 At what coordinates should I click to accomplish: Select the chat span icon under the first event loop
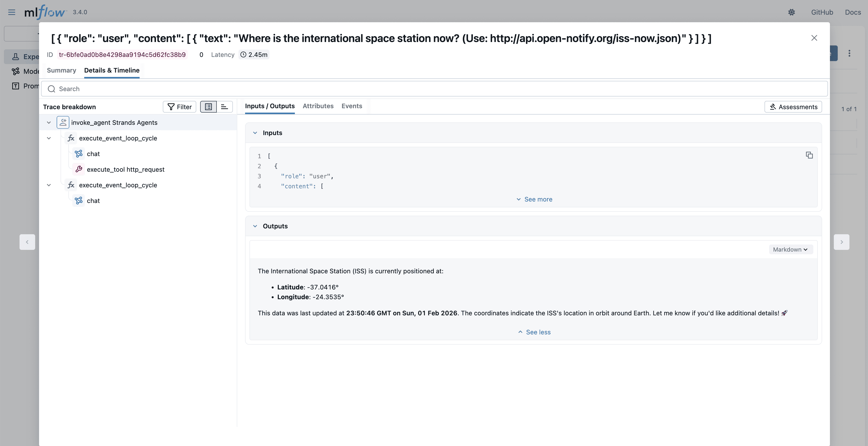tap(79, 153)
